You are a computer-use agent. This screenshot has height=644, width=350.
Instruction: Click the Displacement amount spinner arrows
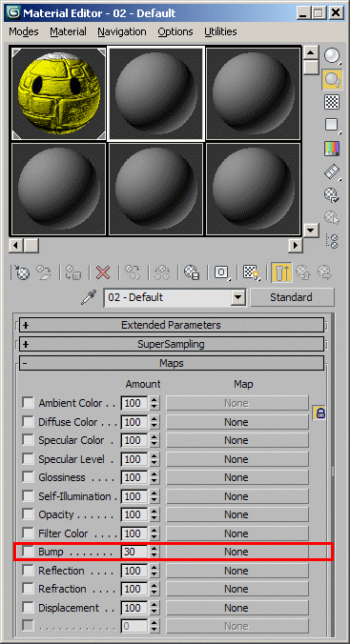coord(154,608)
